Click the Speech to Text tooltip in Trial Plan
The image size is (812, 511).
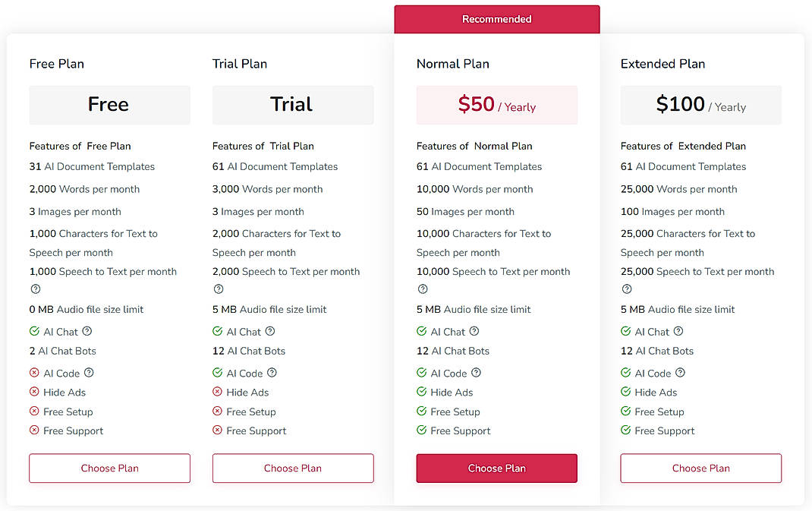tap(218, 289)
